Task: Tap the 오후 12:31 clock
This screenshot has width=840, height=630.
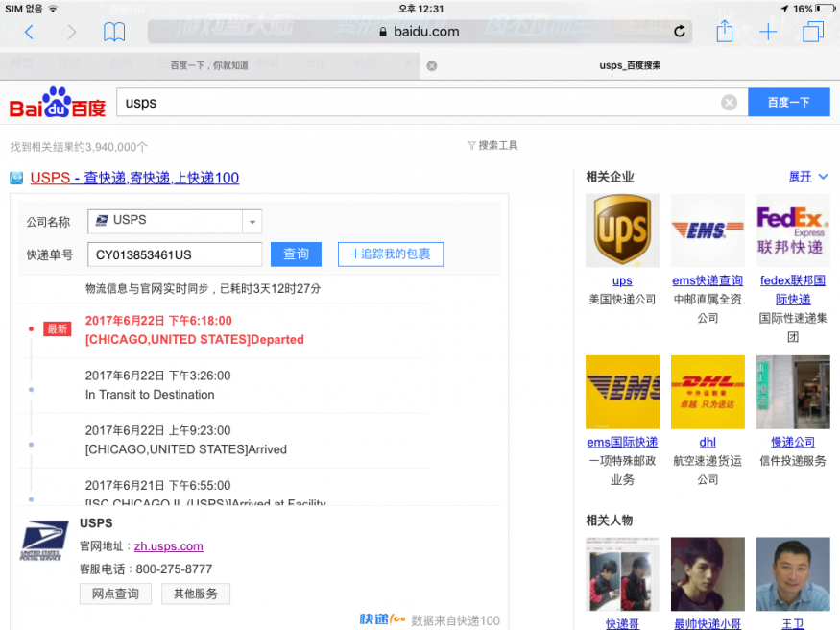Action: (x=420, y=9)
